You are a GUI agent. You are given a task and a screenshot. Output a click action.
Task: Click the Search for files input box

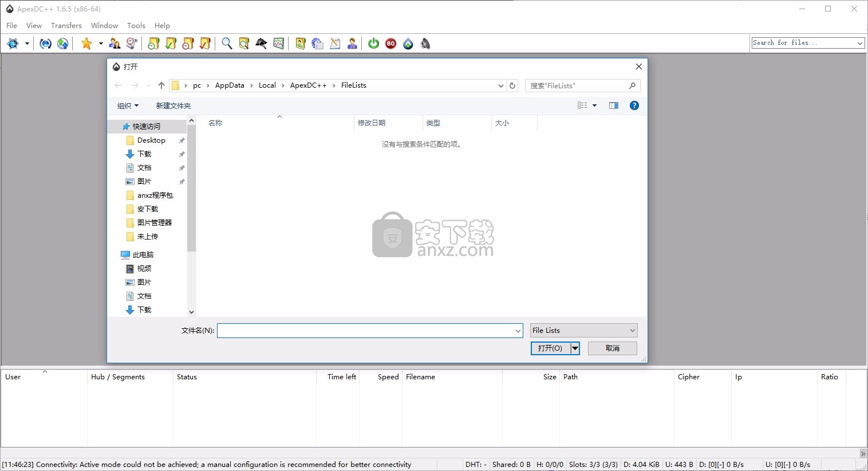tap(803, 43)
